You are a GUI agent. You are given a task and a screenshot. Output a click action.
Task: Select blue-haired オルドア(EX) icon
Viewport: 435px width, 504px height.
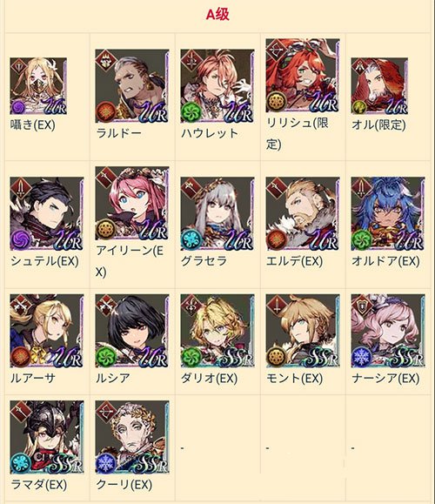tap(388, 214)
